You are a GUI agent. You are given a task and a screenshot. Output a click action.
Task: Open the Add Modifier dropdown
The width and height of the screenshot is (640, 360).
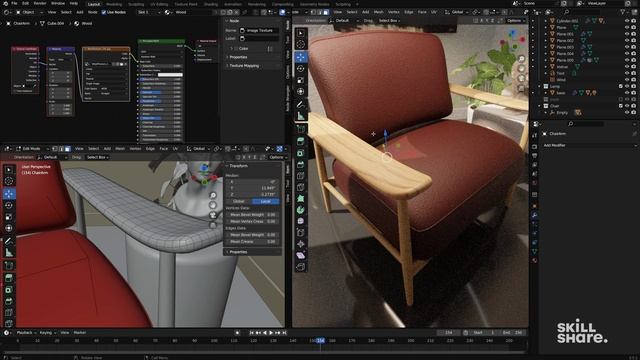click(x=589, y=145)
